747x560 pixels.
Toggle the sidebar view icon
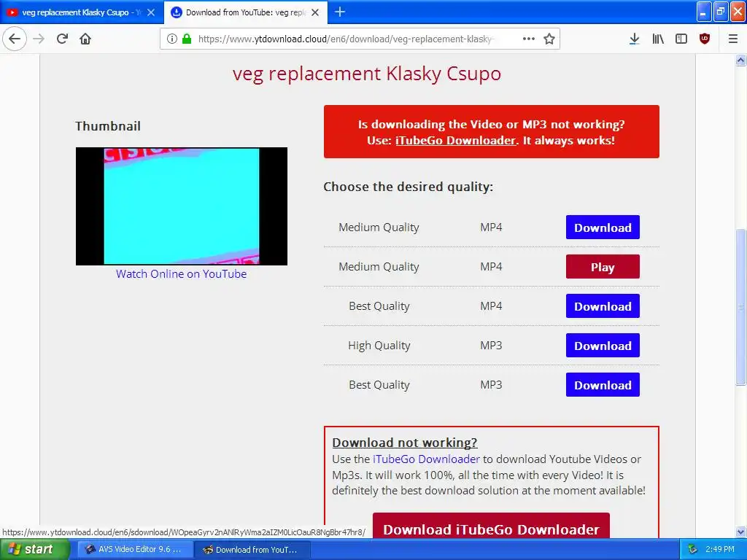click(x=681, y=39)
